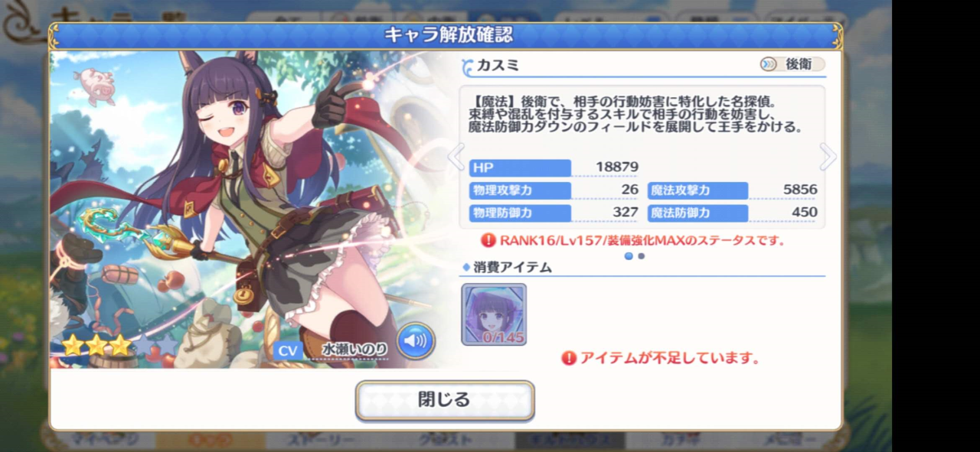This screenshot has width=980, height=452.
Task: Tap the flying pig in the artwork
Action: tap(95, 85)
